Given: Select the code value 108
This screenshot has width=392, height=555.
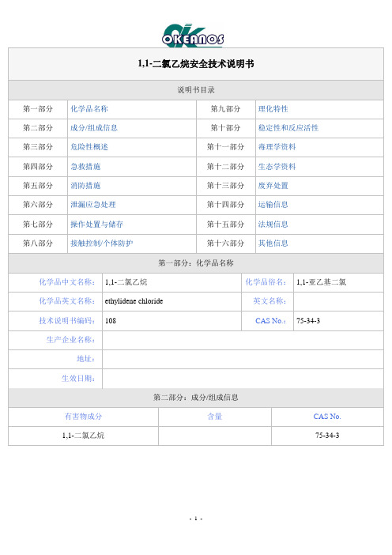Looking at the screenshot, I should [x=111, y=321].
